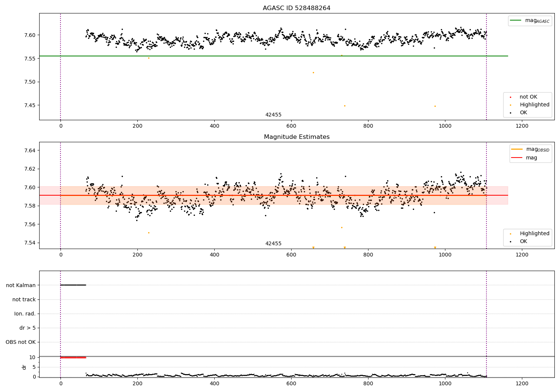Click the orange mag OBSID legend line
Viewport: 560px width, 392px height.
click(517, 149)
